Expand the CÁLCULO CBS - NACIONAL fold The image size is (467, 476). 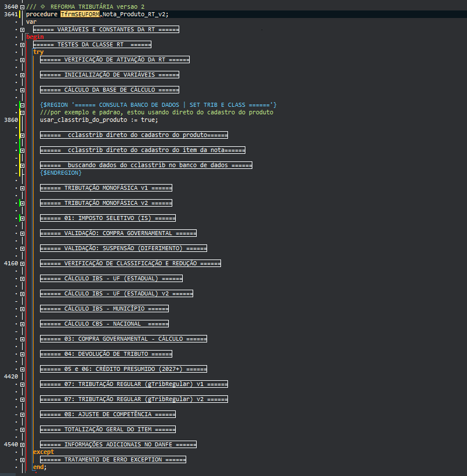[22, 324]
